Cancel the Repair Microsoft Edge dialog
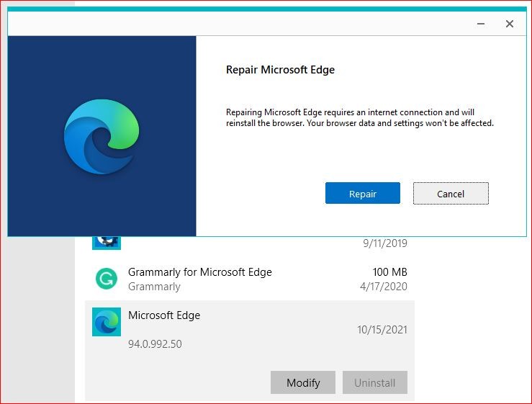Image resolution: width=532 pixels, height=404 pixels. click(451, 193)
